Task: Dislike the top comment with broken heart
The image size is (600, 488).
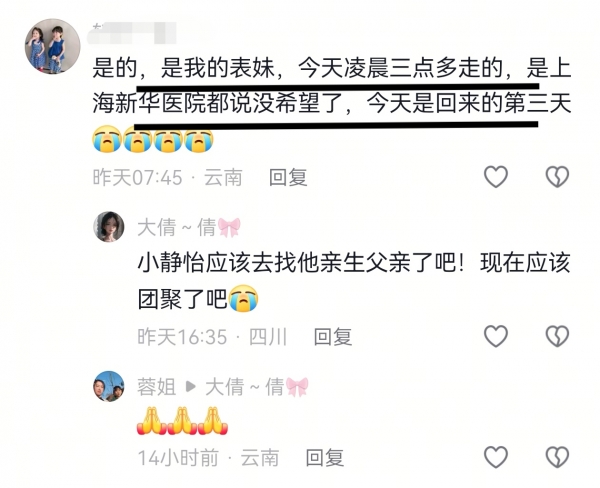Action: pos(557,177)
